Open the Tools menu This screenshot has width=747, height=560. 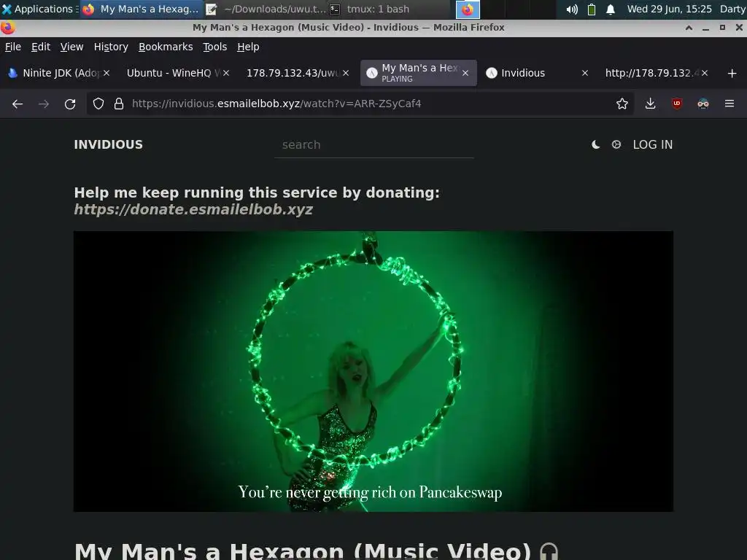[x=214, y=47]
